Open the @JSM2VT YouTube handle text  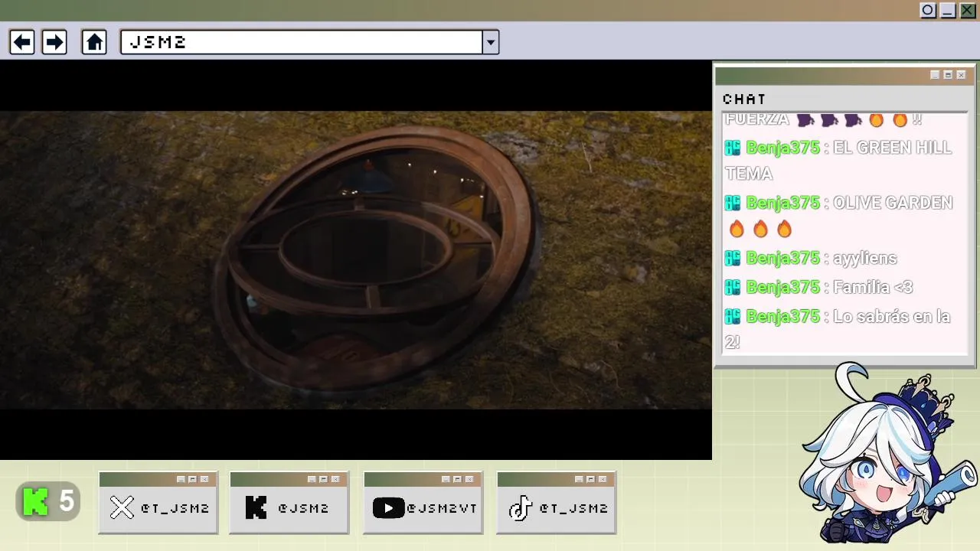(442, 508)
